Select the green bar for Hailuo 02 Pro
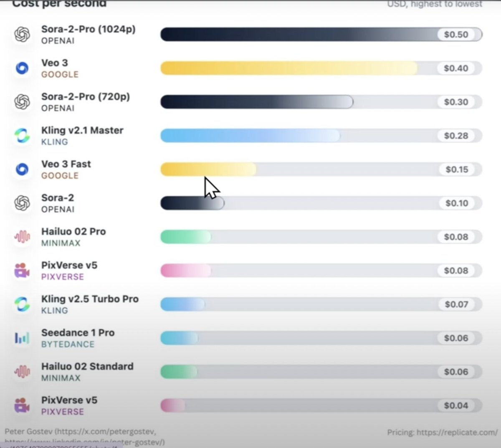This screenshot has height=448, width=501. [186, 237]
